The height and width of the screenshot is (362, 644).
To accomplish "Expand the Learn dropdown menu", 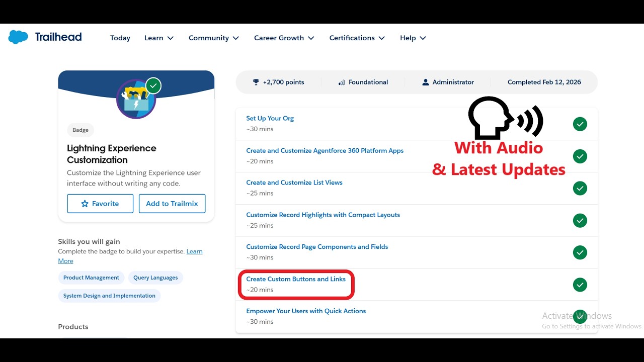I will (159, 38).
